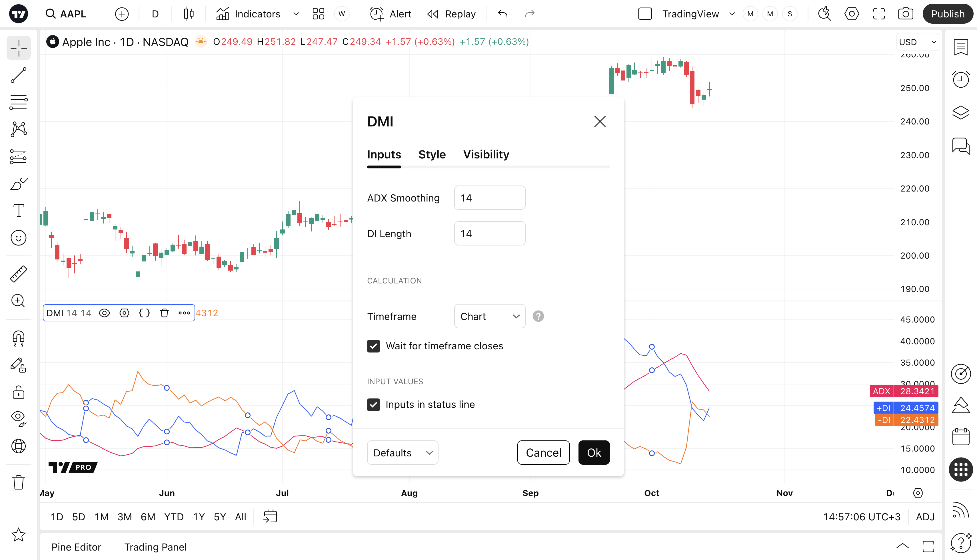Select the trend line drawing tool
This screenshot has width=977, height=560.
[19, 75]
